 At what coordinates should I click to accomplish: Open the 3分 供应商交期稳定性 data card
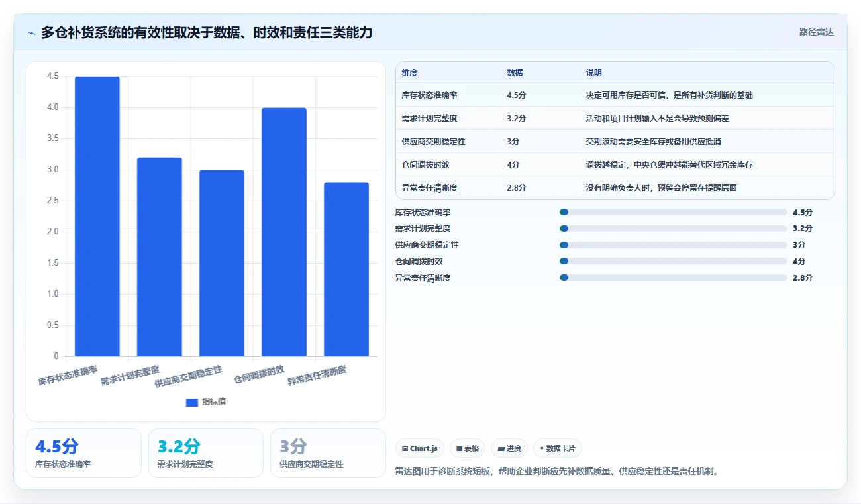point(328,453)
